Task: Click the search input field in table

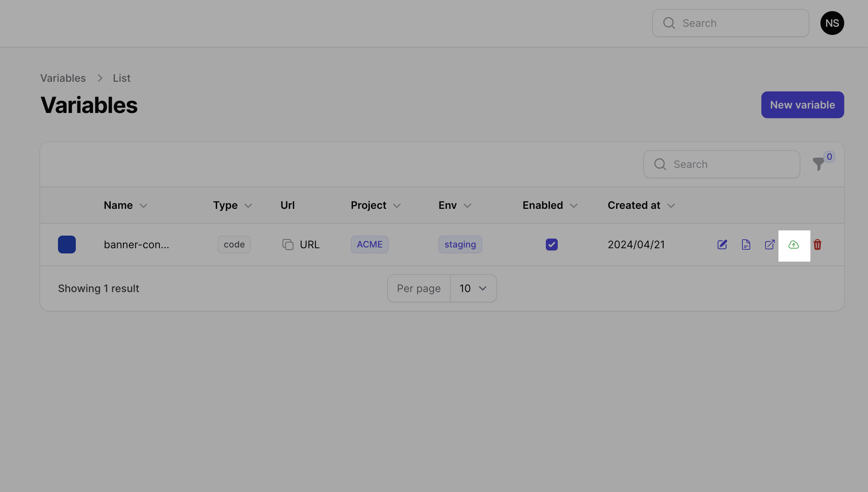Action: tap(722, 164)
